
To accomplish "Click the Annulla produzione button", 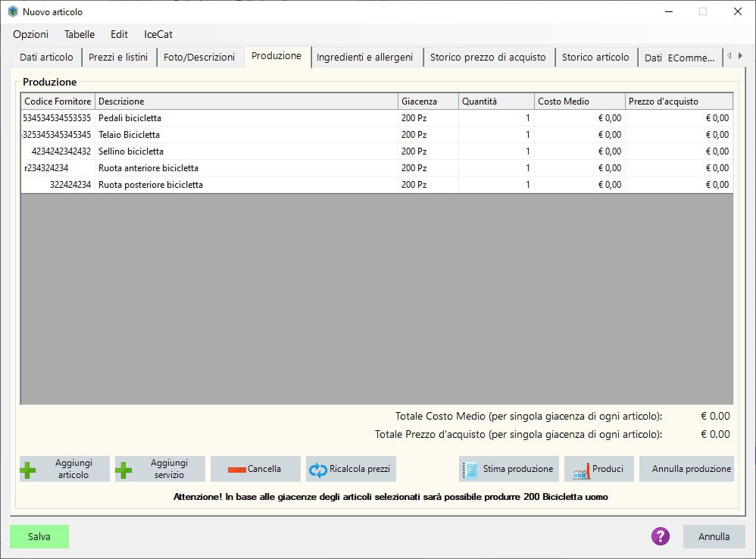I will coord(686,469).
